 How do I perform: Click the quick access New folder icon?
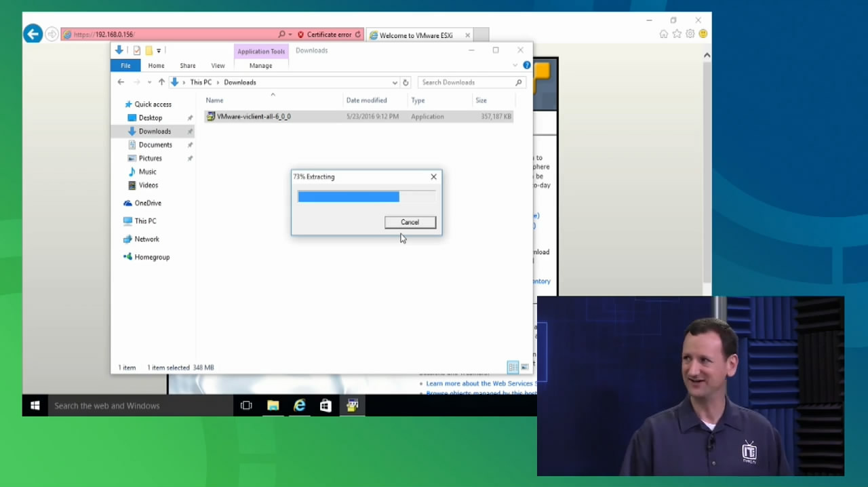pyautogui.click(x=149, y=51)
